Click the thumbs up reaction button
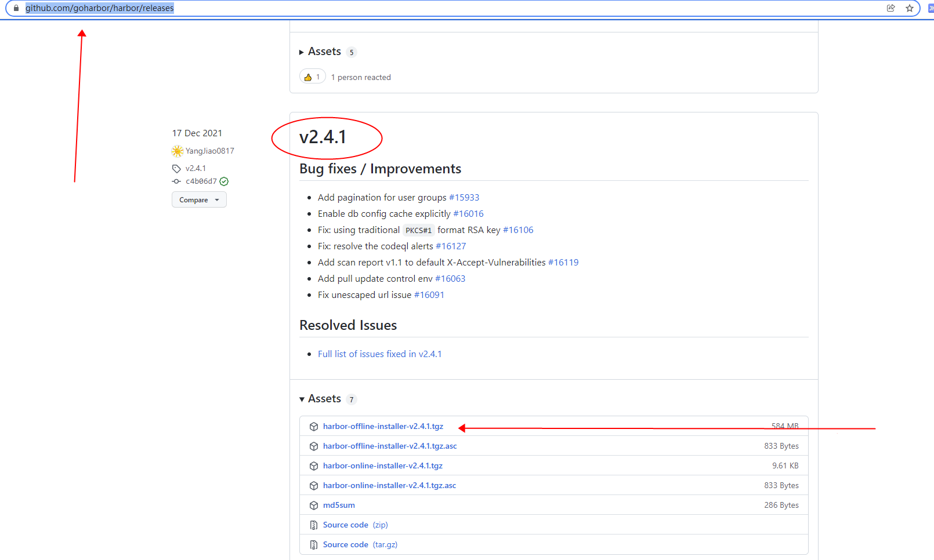934x560 pixels. click(312, 77)
